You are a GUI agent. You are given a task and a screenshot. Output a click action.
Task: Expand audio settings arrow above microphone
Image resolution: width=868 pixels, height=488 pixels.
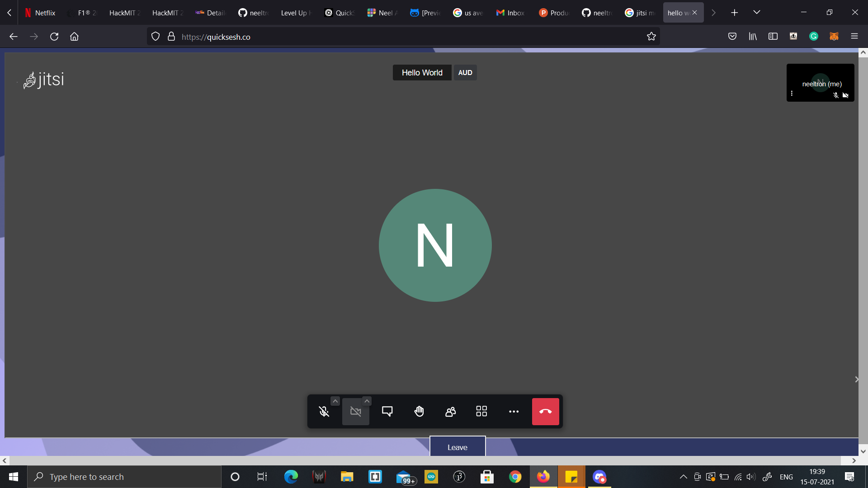[x=335, y=401]
